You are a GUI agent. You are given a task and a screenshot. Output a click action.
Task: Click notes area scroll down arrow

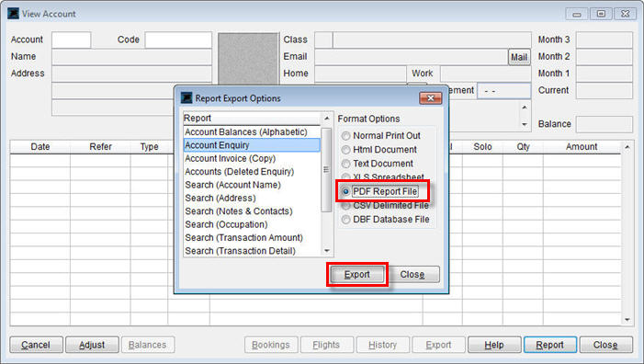click(525, 124)
